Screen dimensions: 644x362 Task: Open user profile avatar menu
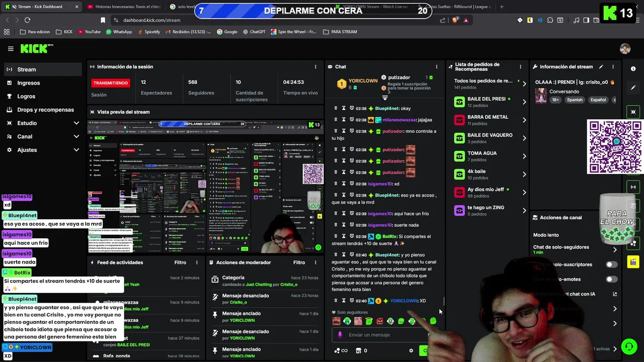pos(625,49)
